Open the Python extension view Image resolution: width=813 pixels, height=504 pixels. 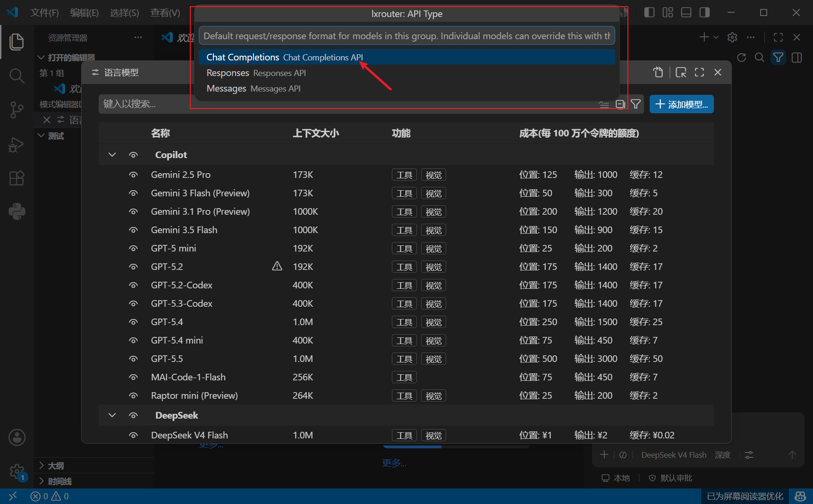pos(17,211)
